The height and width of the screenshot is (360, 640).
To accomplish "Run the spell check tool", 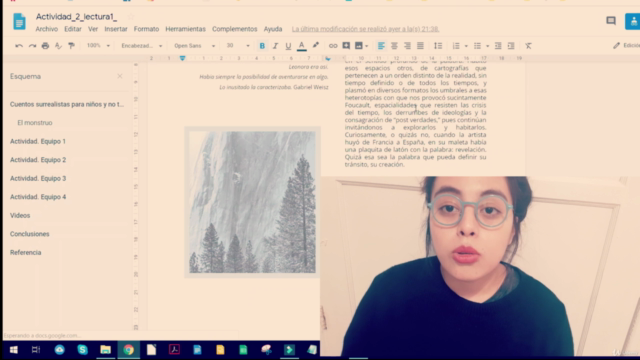I will [58, 46].
